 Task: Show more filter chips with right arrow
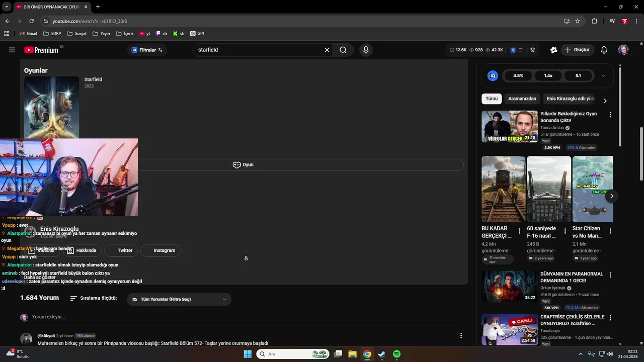point(605,101)
